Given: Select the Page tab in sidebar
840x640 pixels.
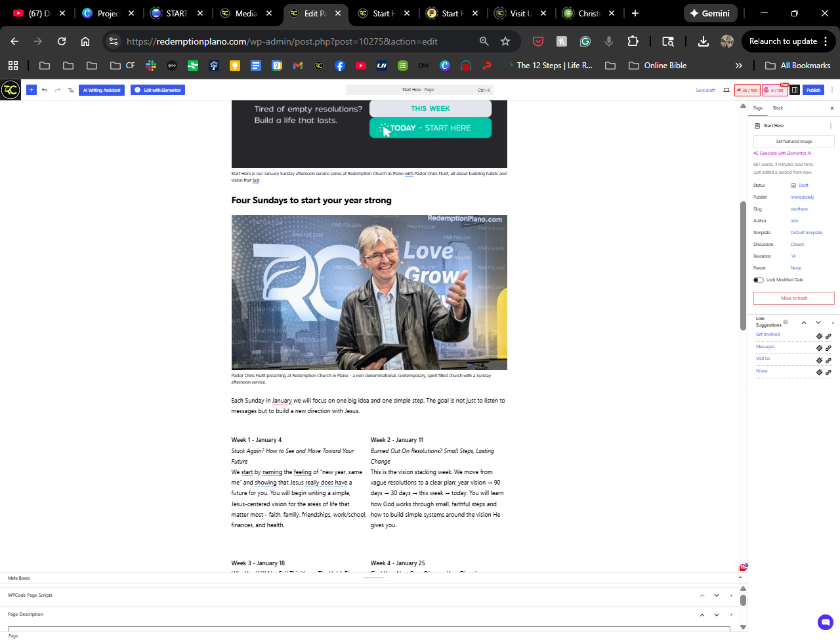Looking at the screenshot, I should [x=758, y=108].
